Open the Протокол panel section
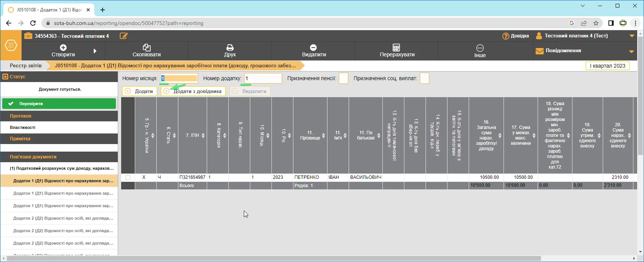 point(59,116)
